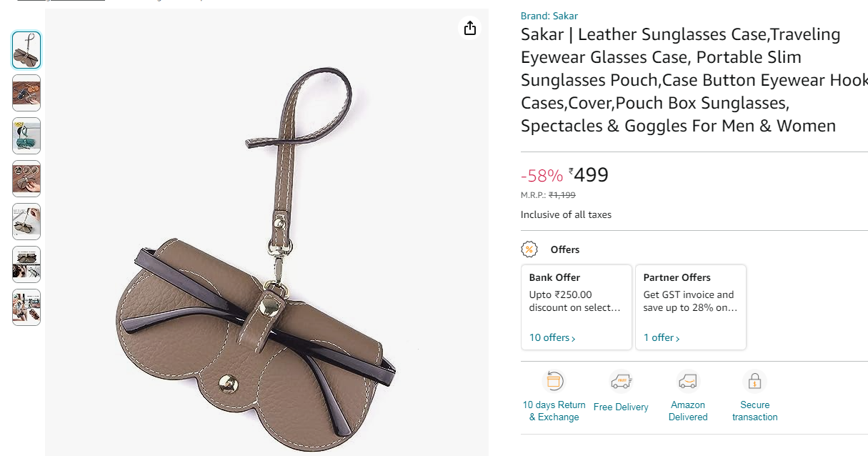The image size is (868, 456).
Task: Click the Amazon Delivered van icon
Action: [x=688, y=381]
